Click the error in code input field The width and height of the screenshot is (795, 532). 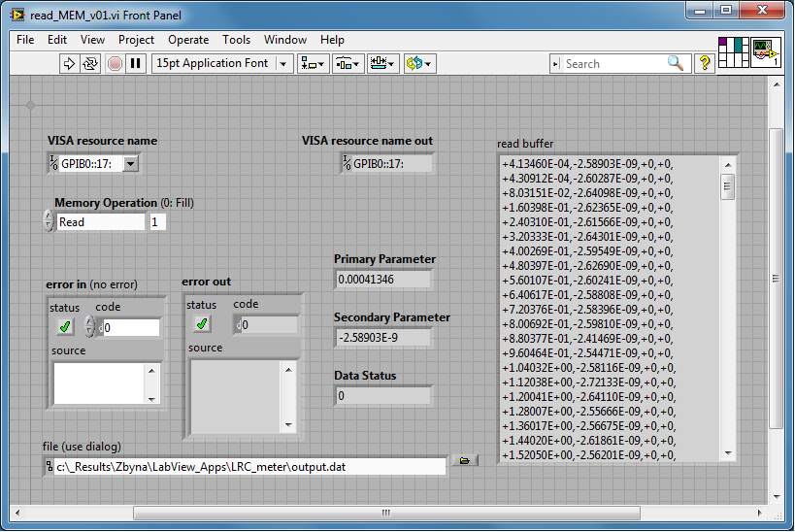coord(130,327)
